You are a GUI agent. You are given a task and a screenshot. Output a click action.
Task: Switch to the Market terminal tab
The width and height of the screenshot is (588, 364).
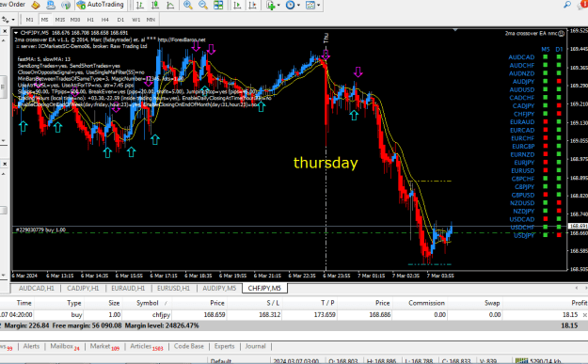[x=104, y=346]
